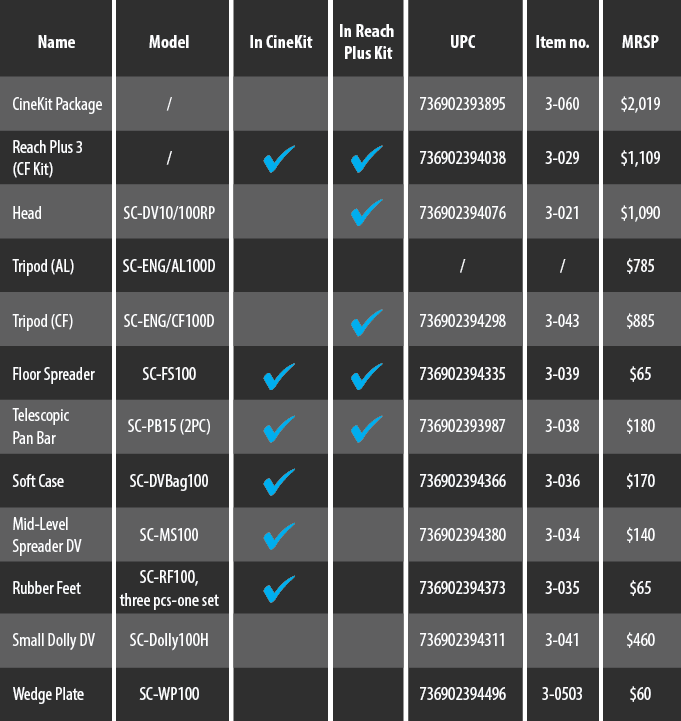
Task: Click the $2,019 price cell
Action: [640, 104]
